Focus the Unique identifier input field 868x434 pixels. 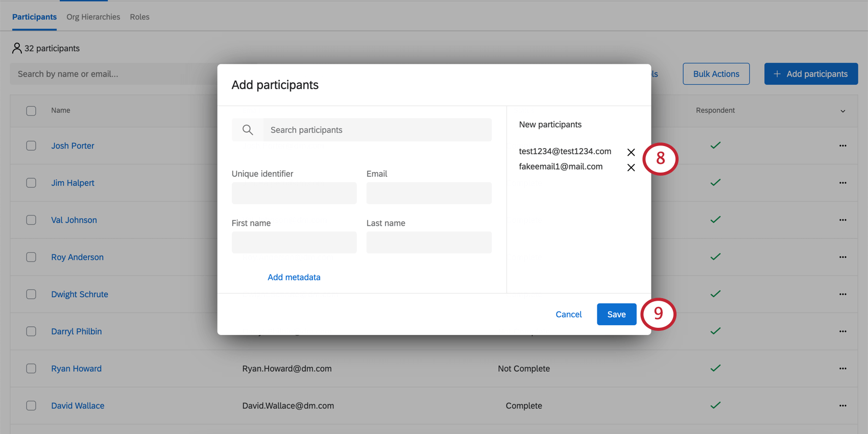tap(294, 193)
